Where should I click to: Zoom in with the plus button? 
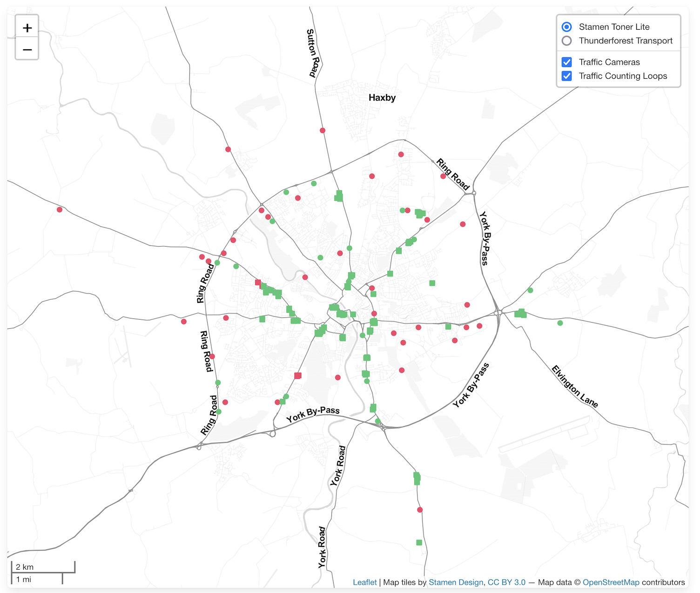pos(27,27)
